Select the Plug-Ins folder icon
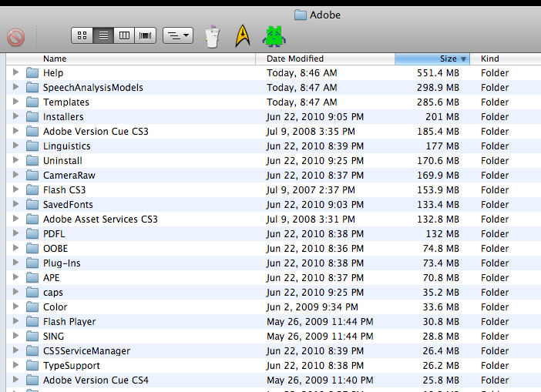541x392 pixels. tap(32, 263)
